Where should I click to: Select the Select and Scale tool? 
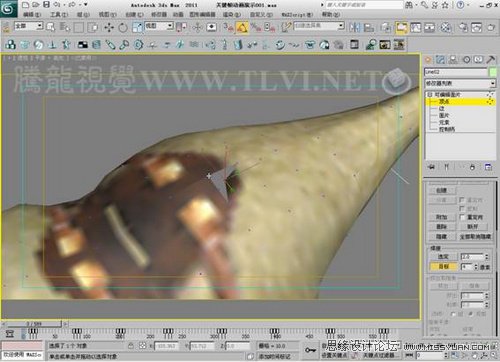137,27
